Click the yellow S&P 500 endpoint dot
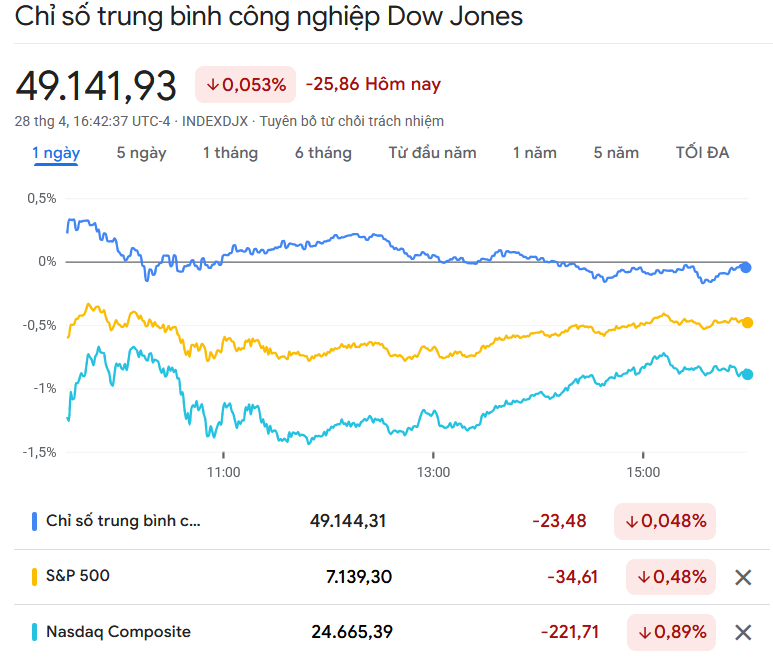The width and height of the screenshot is (773, 659). pos(747,322)
